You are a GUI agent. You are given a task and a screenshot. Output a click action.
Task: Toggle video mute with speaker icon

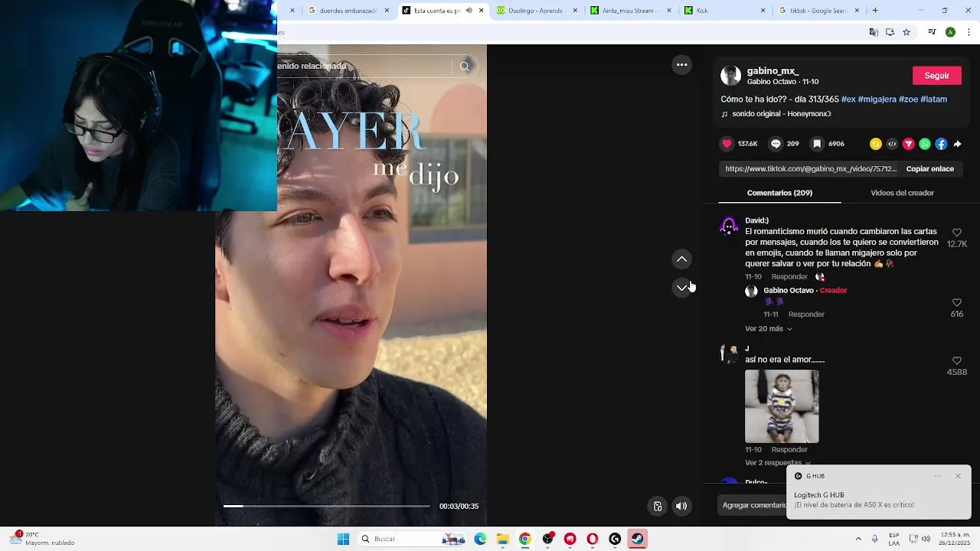click(x=681, y=506)
